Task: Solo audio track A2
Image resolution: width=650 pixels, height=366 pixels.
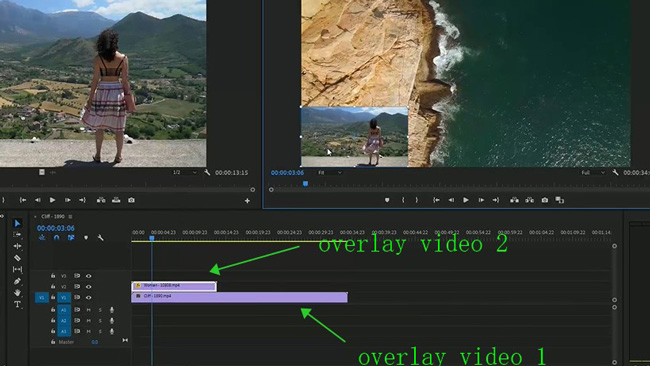Action: tap(100, 320)
